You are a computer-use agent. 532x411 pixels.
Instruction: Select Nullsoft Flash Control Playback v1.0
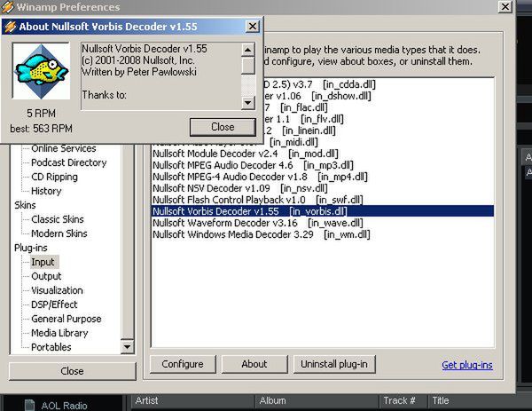[x=323, y=200]
